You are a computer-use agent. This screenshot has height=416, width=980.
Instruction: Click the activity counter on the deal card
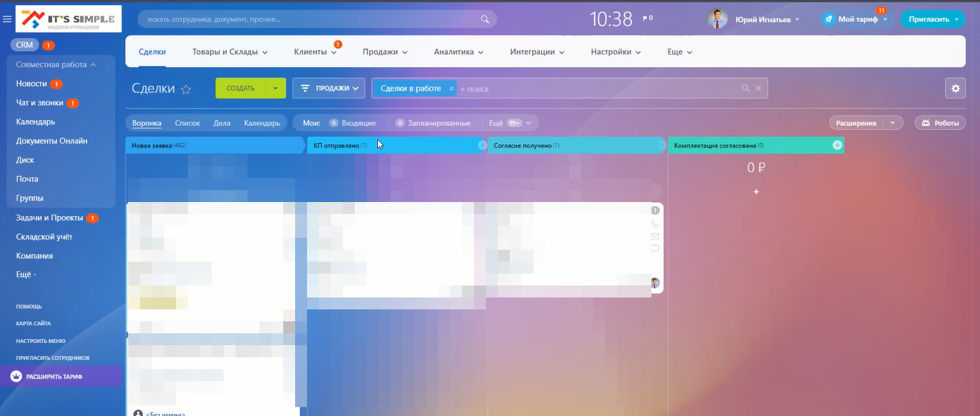pyautogui.click(x=655, y=210)
